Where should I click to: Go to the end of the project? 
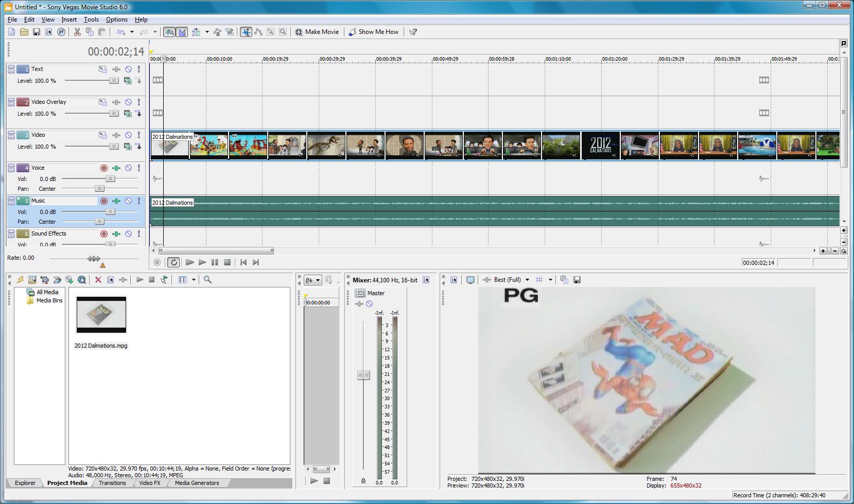click(x=256, y=262)
